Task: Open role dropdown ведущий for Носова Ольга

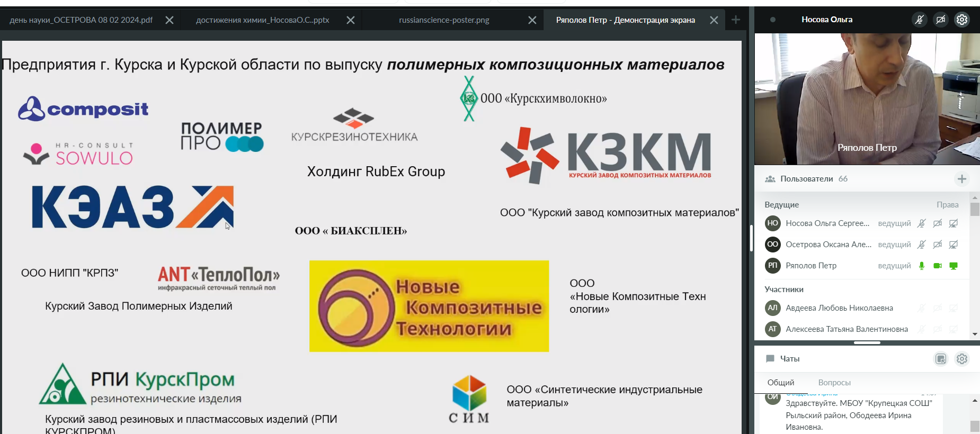Action: [894, 223]
